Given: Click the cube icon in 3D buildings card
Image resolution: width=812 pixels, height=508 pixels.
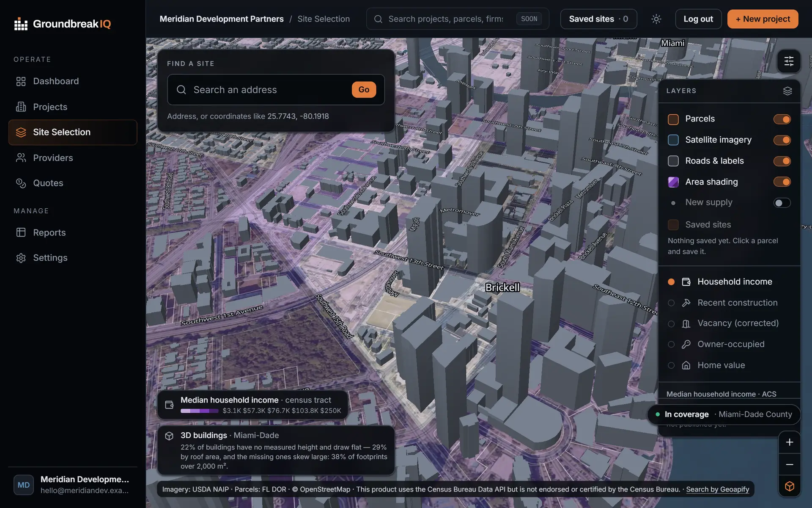Looking at the screenshot, I should pyautogui.click(x=169, y=436).
